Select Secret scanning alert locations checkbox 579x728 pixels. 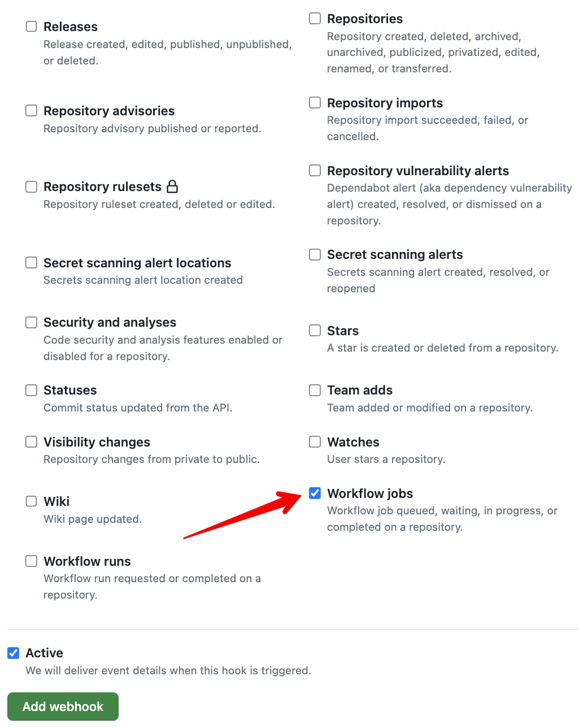[x=32, y=263]
